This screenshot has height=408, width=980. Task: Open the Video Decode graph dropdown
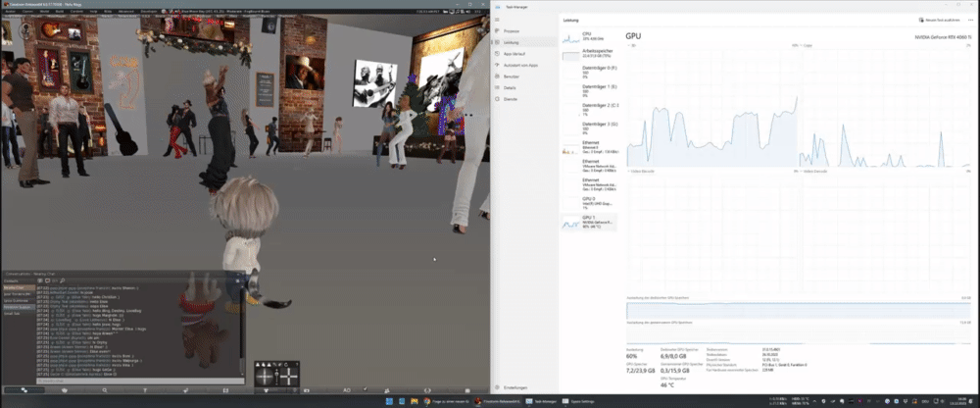(815, 171)
